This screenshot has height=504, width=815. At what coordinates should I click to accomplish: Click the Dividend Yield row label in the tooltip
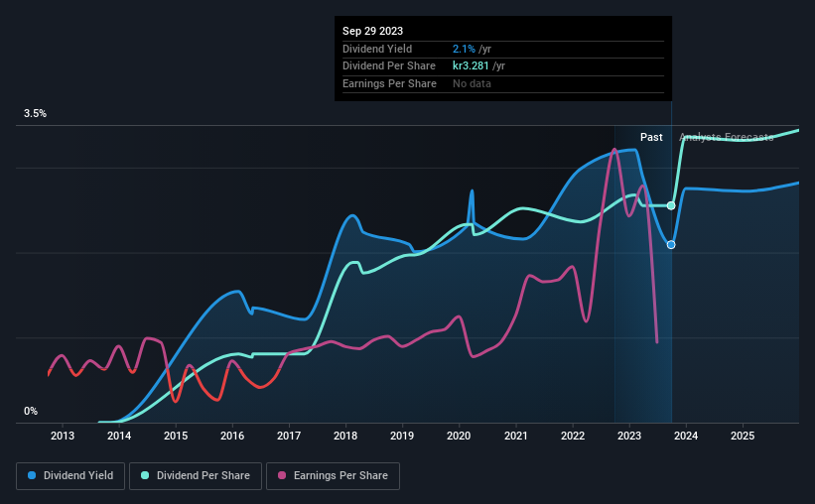[x=377, y=49]
